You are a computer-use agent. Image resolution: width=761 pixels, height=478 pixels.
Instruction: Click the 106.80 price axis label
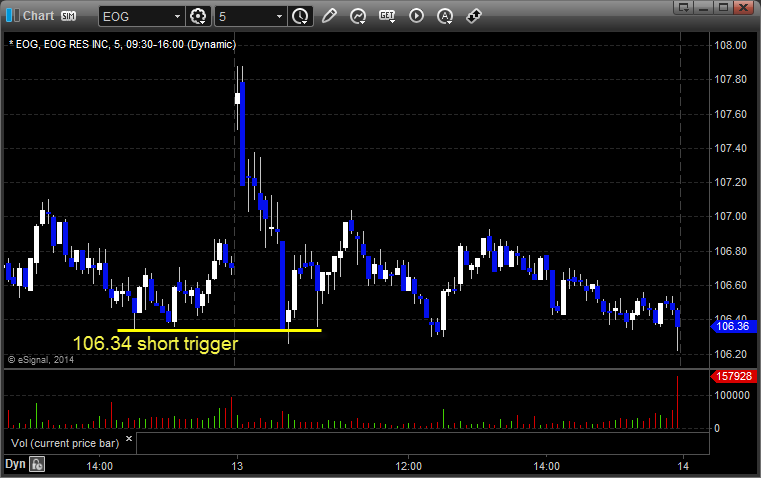(x=730, y=251)
